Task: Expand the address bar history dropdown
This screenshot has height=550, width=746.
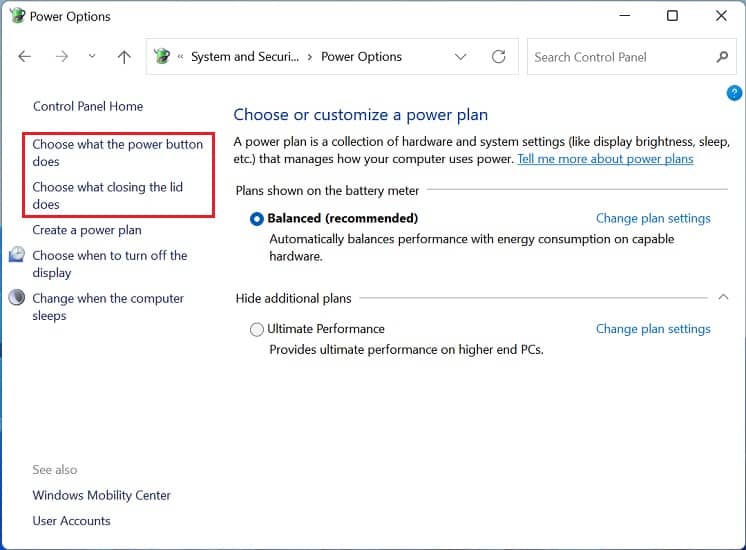Action: tap(460, 57)
